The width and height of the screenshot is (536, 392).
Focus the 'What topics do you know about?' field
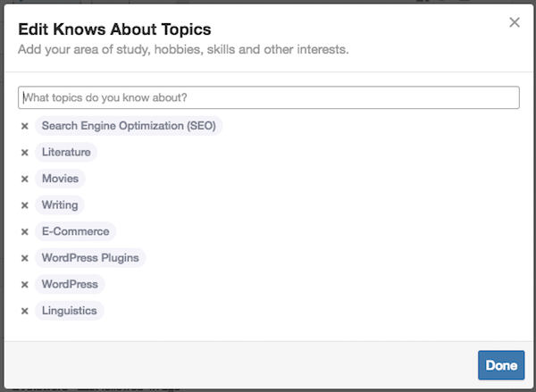tap(268, 97)
